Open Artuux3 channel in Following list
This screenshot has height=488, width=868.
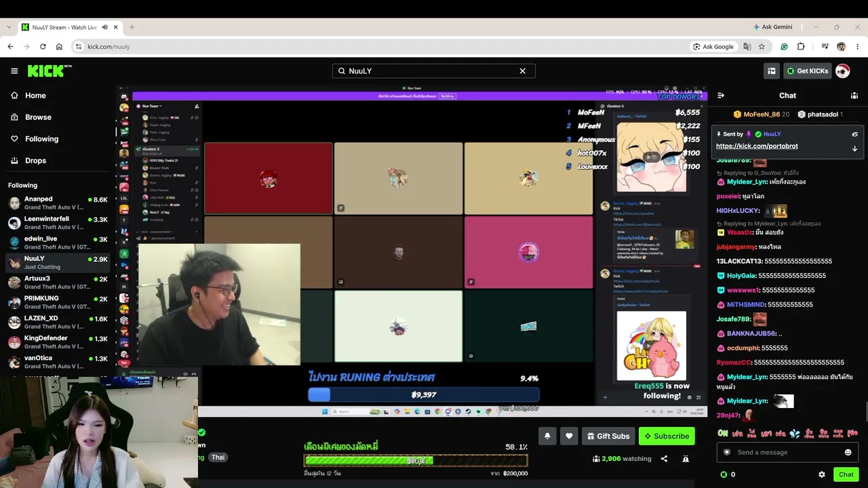pyautogui.click(x=58, y=282)
